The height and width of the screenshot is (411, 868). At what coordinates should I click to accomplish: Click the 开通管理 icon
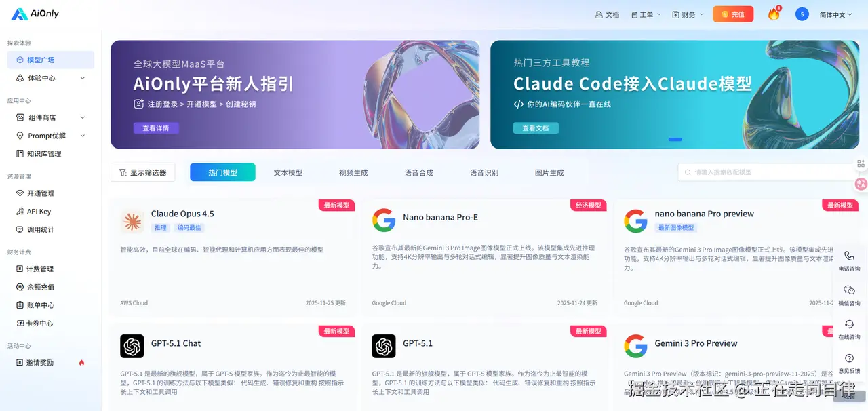[20, 193]
